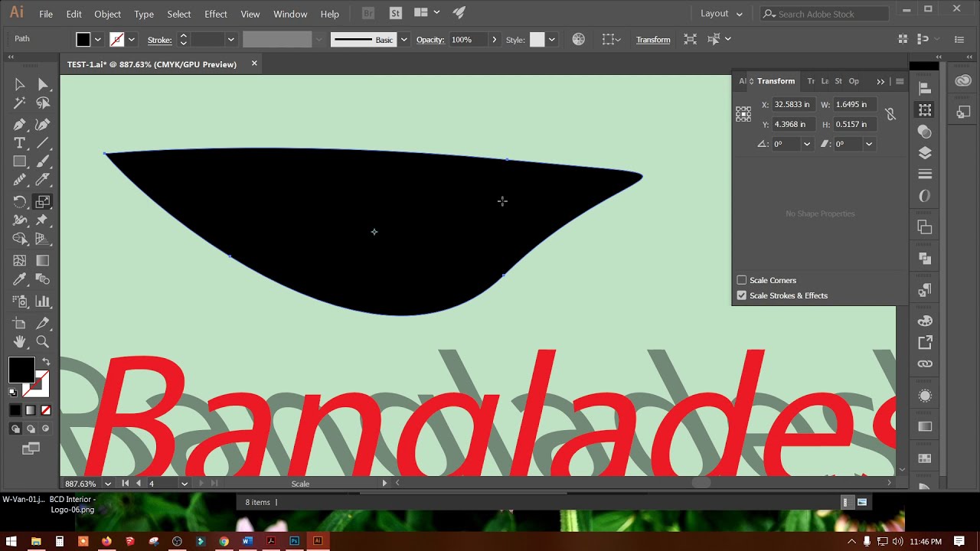
Task: Expand the stroke weight dropdown
Action: pos(230,39)
